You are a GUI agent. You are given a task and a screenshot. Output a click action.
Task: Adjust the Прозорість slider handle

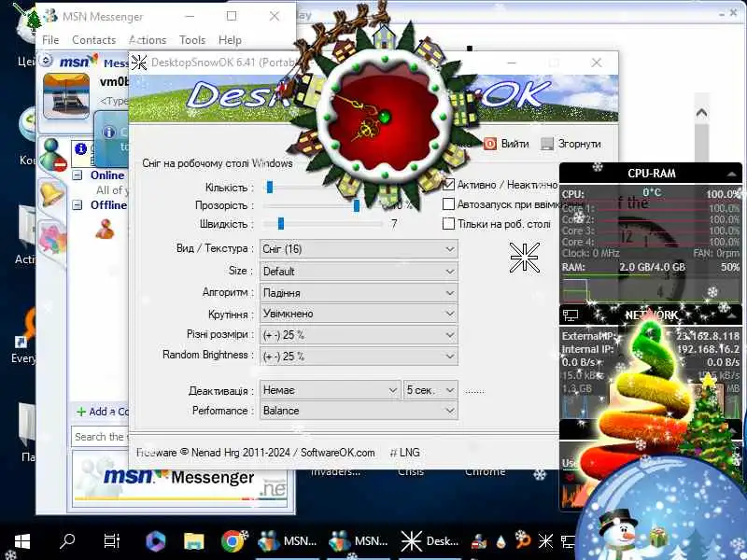[x=357, y=205]
